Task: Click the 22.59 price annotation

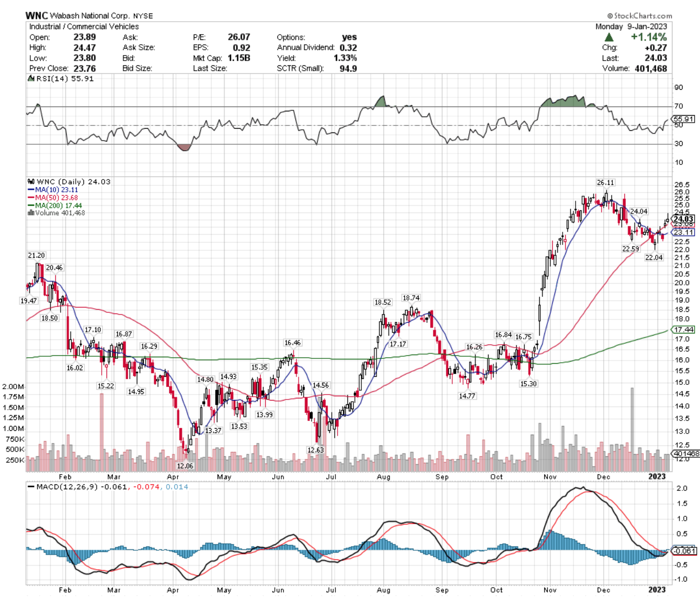Action: point(630,249)
